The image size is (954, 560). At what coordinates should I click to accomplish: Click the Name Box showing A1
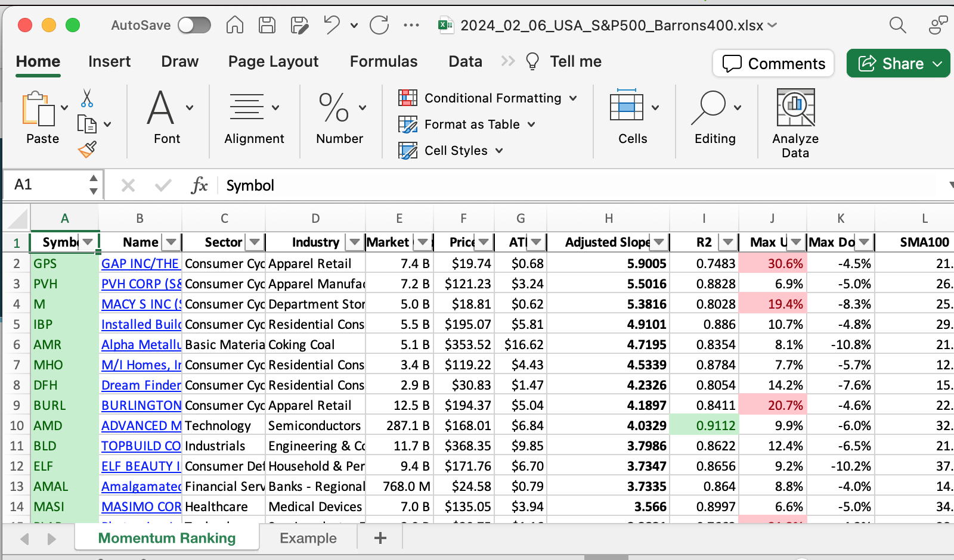coord(48,185)
